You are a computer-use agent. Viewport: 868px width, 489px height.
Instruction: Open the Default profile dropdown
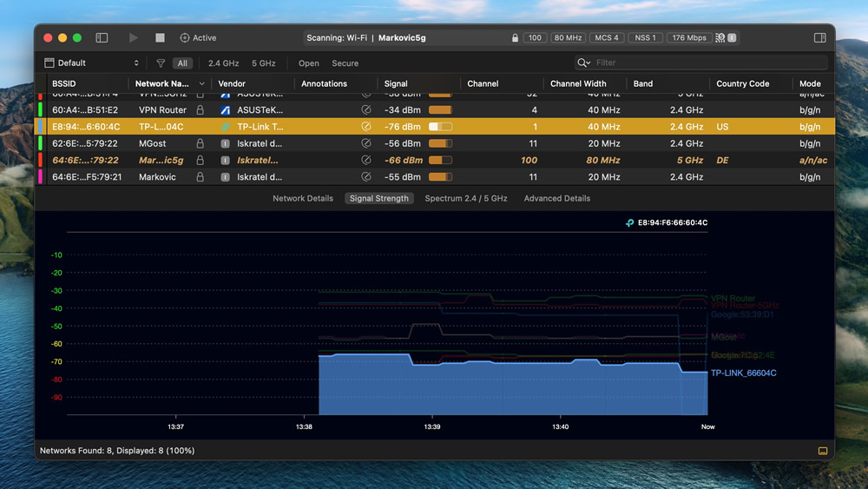tap(91, 63)
